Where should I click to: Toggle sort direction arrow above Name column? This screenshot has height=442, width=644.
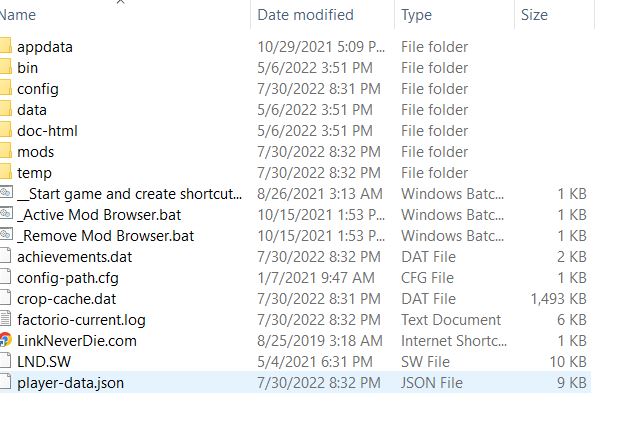click(x=122, y=3)
